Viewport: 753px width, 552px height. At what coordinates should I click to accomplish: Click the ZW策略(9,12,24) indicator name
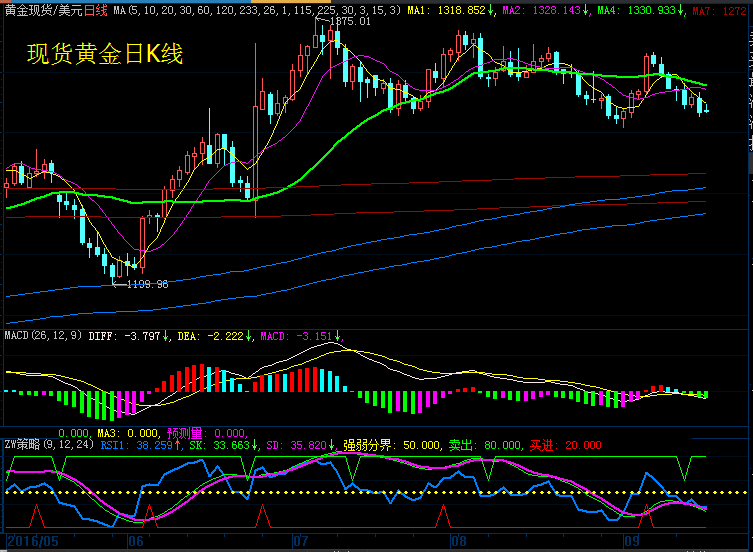(x=47, y=444)
